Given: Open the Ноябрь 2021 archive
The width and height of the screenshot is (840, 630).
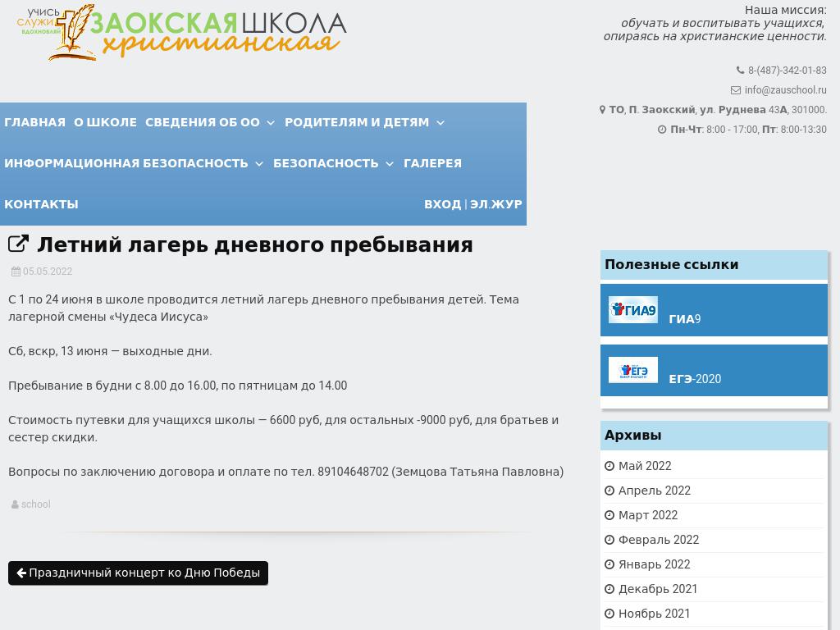Looking at the screenshot, I should click(x=655, y=614).
